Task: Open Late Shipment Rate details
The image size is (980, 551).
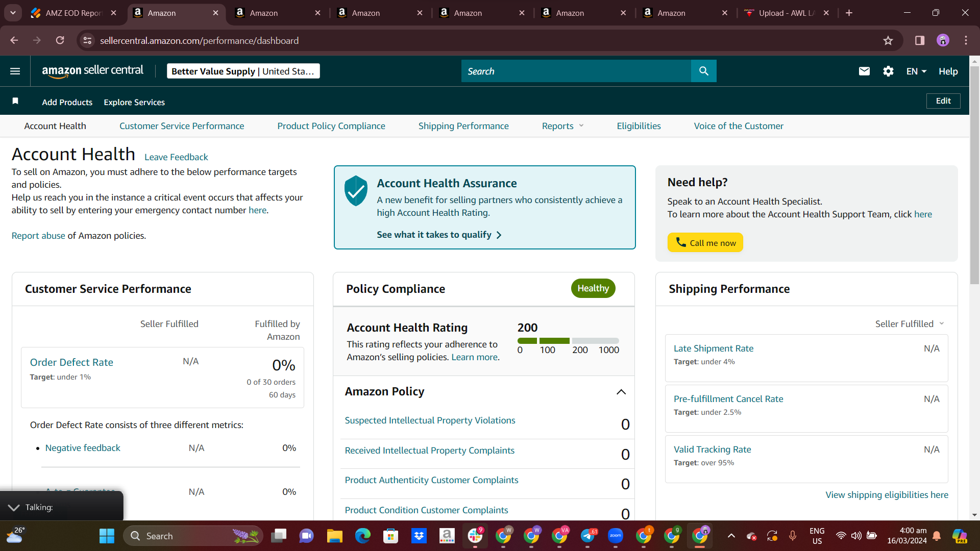Action: coord(714,348)
